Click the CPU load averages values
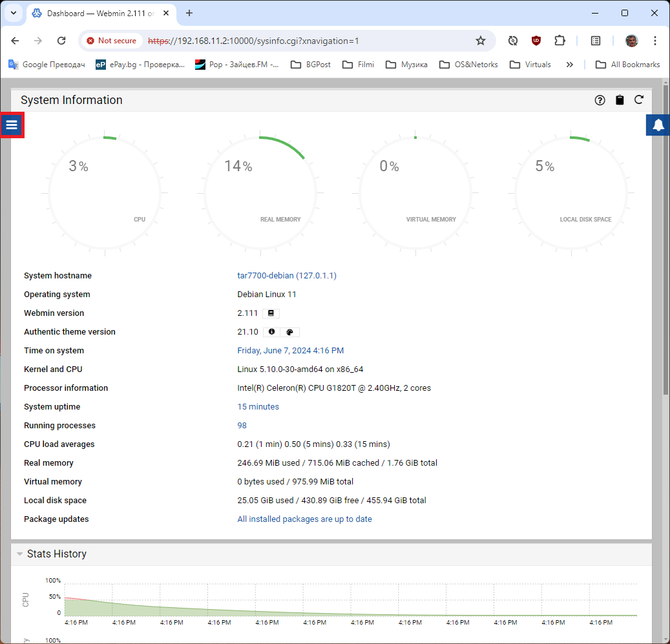 313,444
